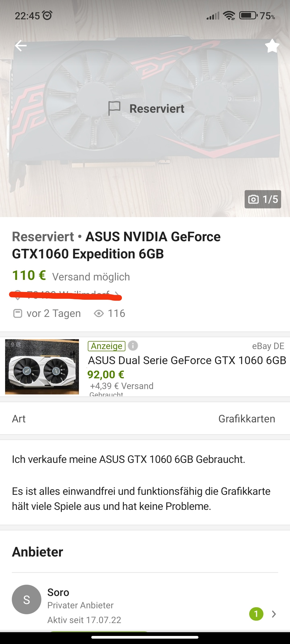This screenshot has width=290, height=644.
Task: Tap the green rating badge 1
Action: (256, 614)
